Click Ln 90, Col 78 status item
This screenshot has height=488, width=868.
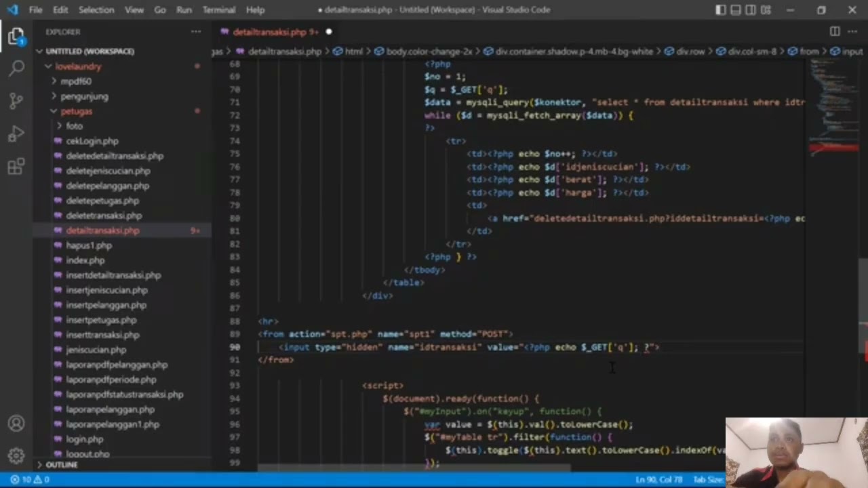(x=658, y=480)
